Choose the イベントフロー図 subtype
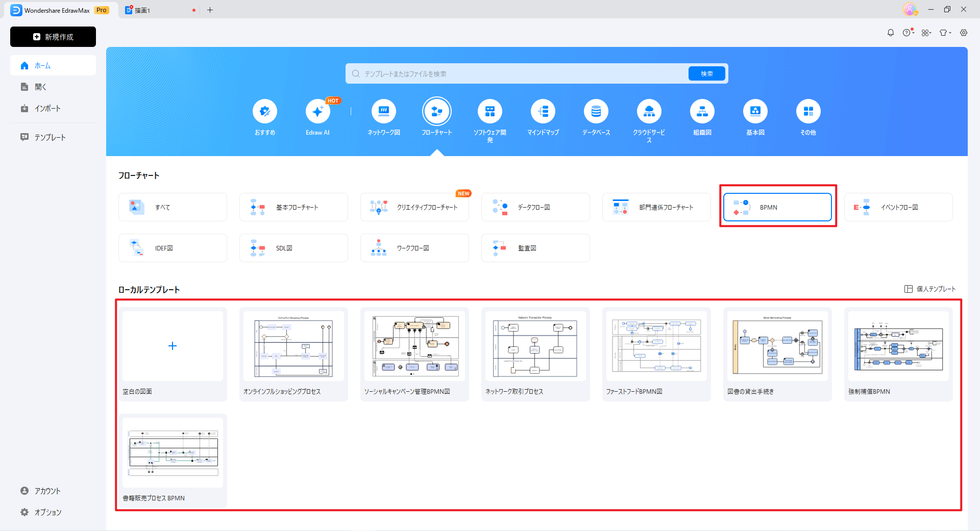This screenshot has height=531, width=980. coord(898,207)
